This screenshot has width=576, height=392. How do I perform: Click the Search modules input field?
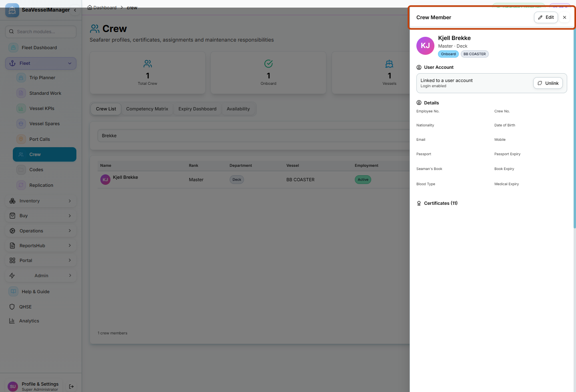(41, 32)
